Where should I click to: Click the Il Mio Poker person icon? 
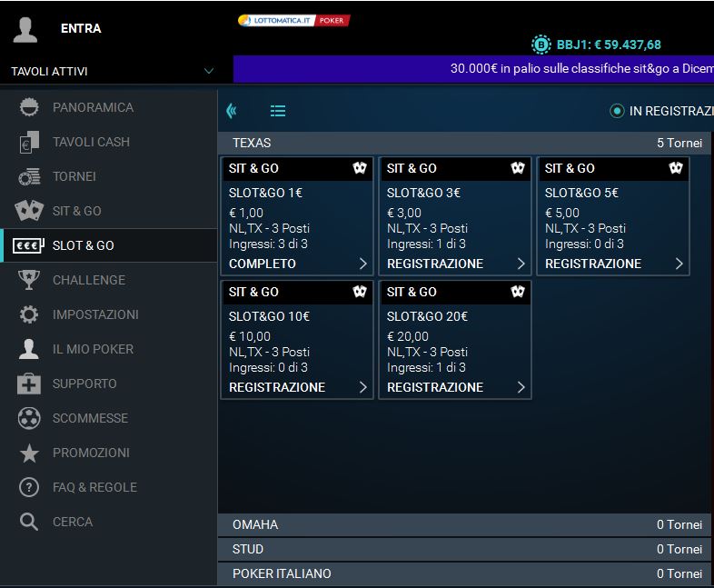pos(29,349)
